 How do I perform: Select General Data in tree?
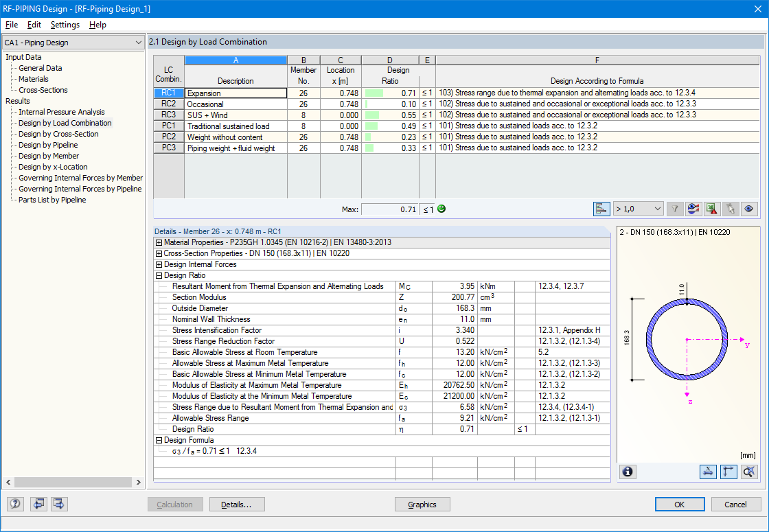[41, 68]
